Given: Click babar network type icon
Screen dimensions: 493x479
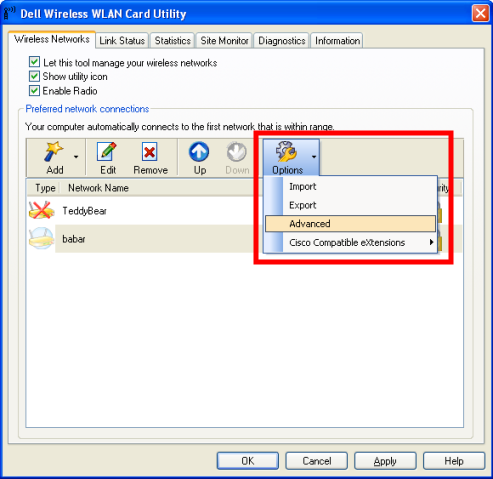Looking at the screenshot, I should 41,238.
